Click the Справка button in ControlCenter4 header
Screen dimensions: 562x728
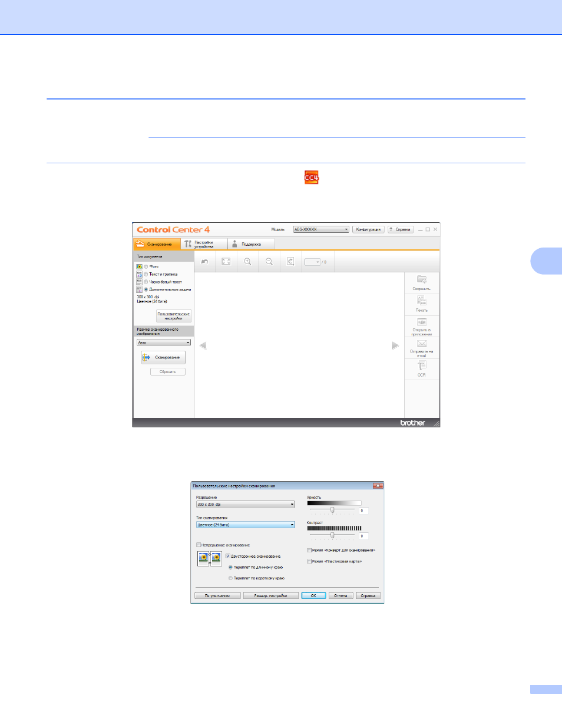pyautogui.click(x=401, y=229)
